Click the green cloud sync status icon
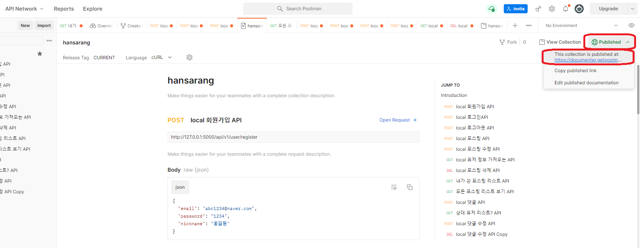This screenshot has height=248, width=644. (492, 9)
